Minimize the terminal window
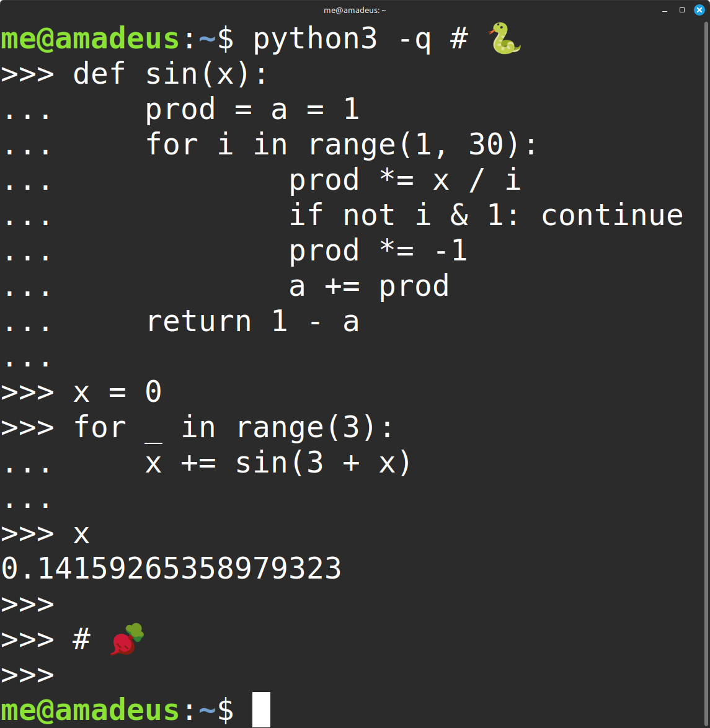 (665, 10)
